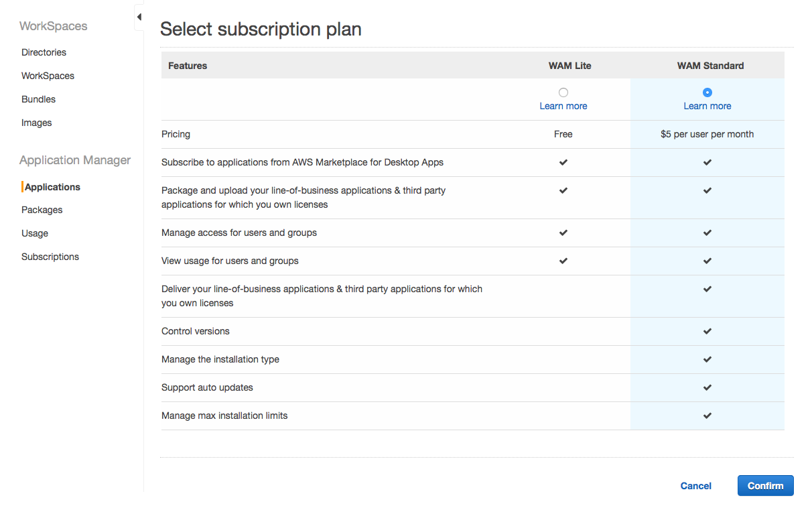Screen dimensions: 812x510
Task: Click the WorkSpaces section heading
Action: pos(53,25)
